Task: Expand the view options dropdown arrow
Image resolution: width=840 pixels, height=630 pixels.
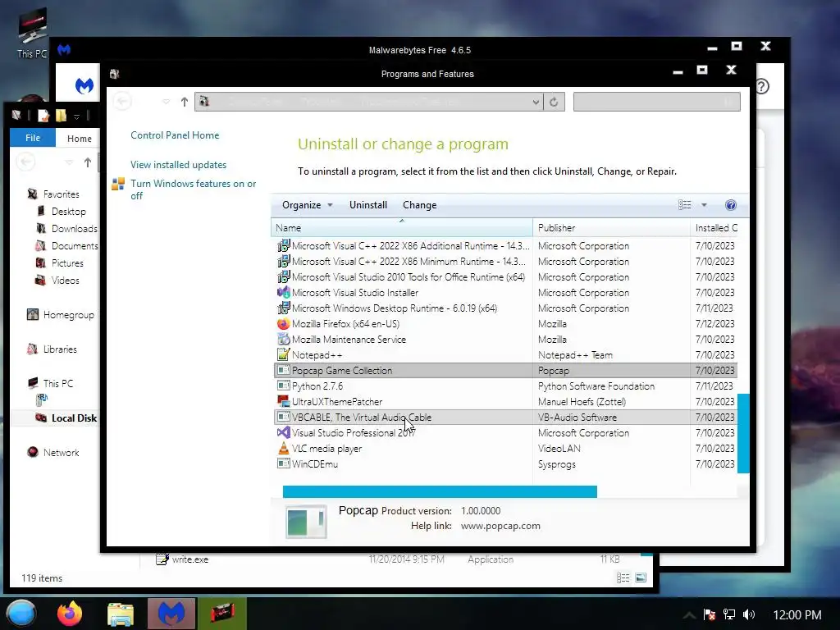Action: coord(704,205)
